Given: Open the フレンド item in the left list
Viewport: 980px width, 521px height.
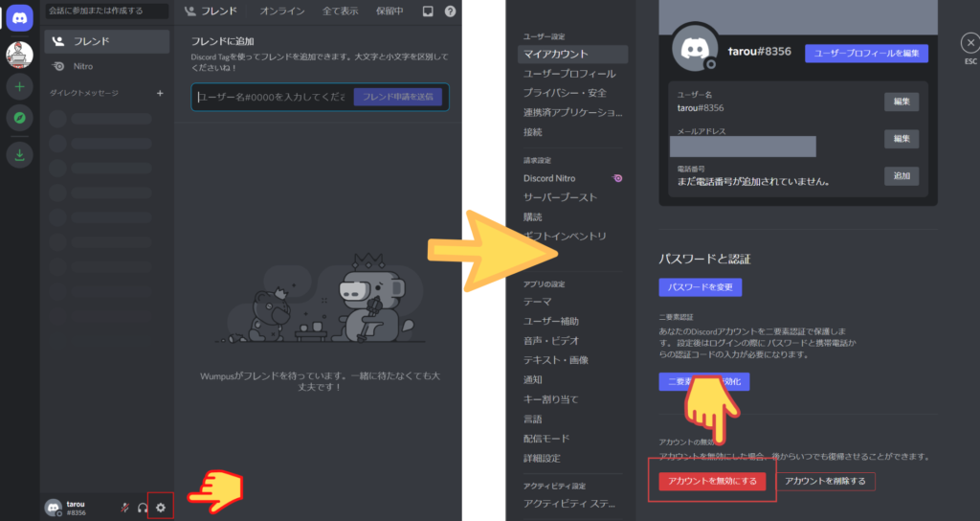Looking at the screenshot, I should 107,41.
